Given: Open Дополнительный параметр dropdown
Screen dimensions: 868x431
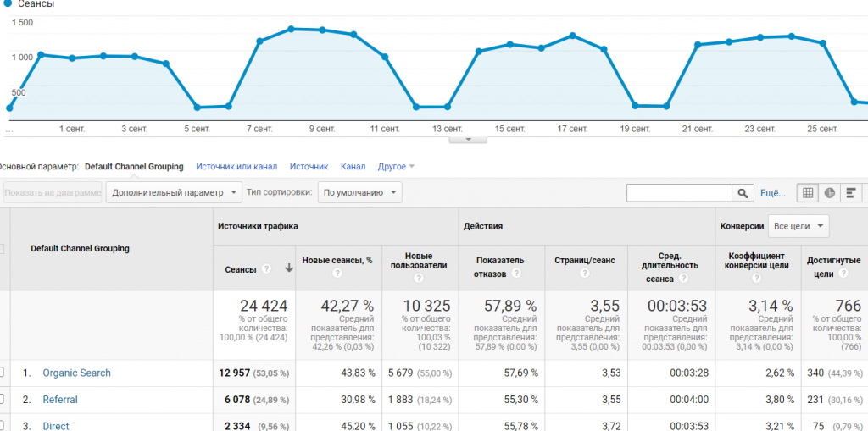Looking at the screenshot, I should (174, 192).
